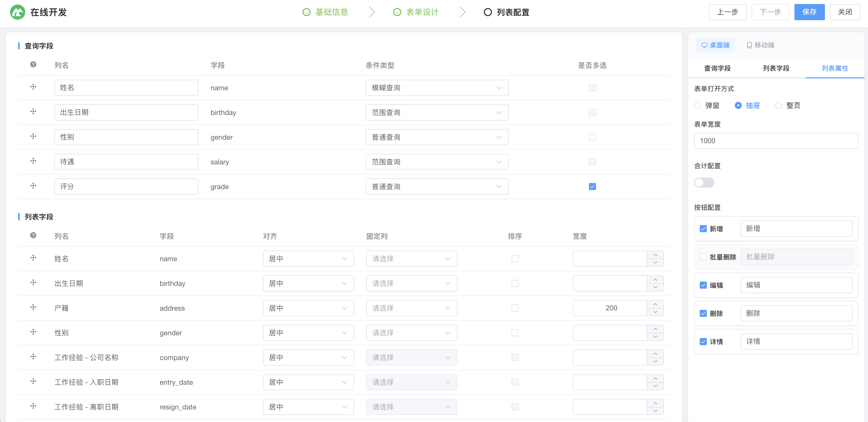Uncheck the 评分 multi-select checkbox

point(592,187)
